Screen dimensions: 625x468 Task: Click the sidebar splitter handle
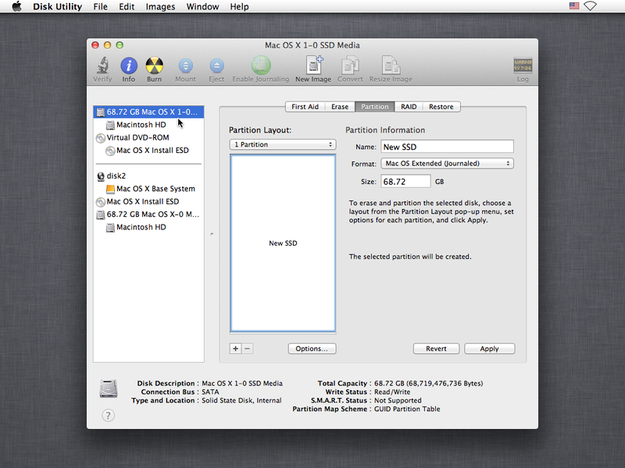click(212, 234)
